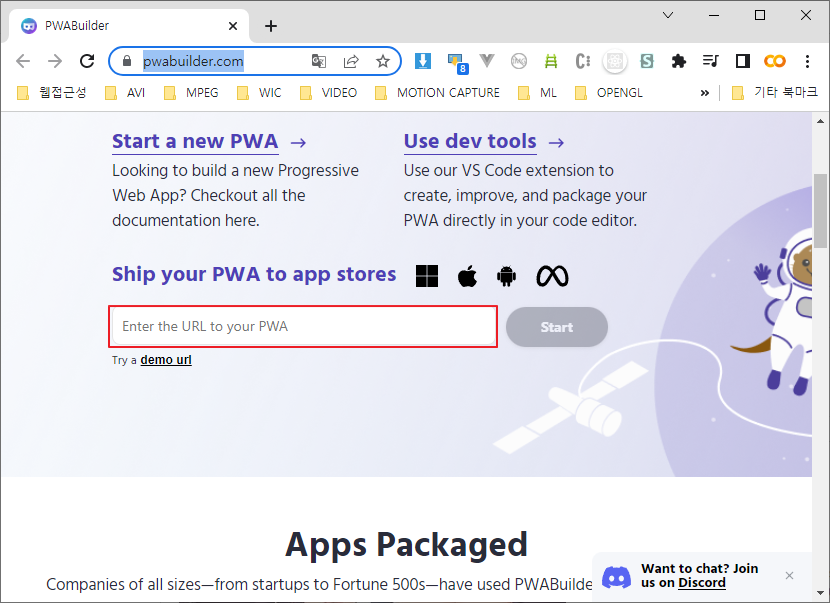Open the round gray extension icon

pos(519,61)
